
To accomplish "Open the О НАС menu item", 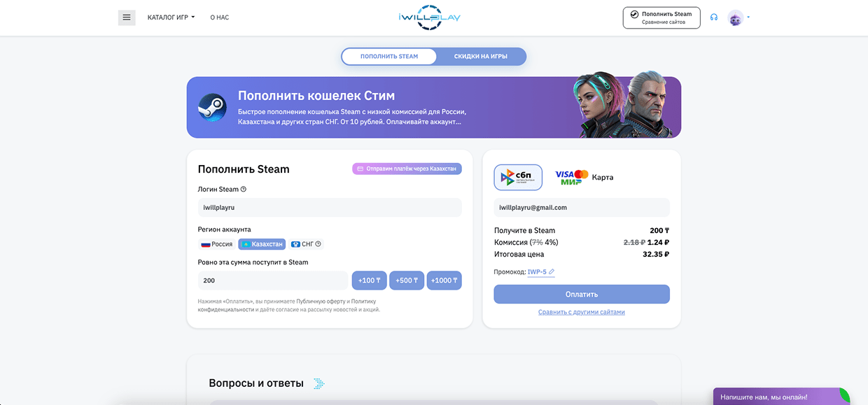I will point(219,17).
